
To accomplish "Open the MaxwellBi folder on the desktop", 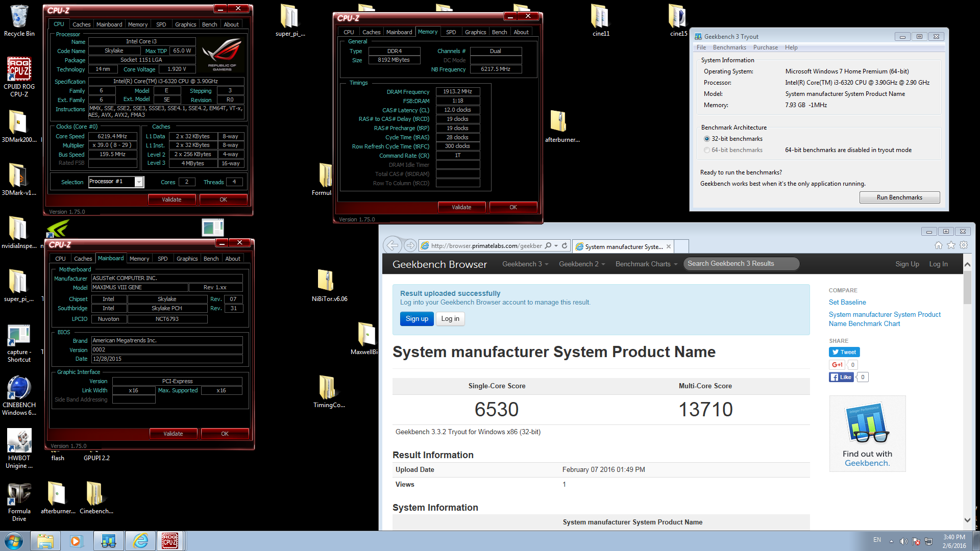I will 364,339.
